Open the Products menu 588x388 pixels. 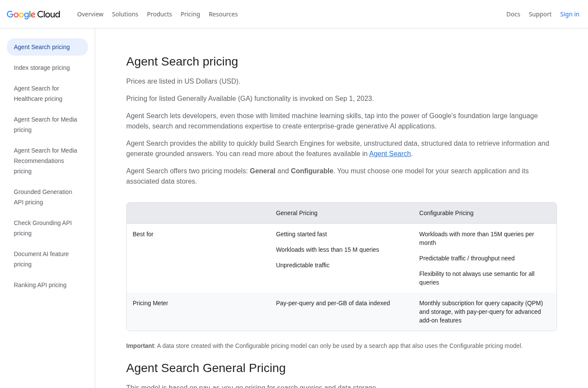pyautogui.click(x=159, y=14)
